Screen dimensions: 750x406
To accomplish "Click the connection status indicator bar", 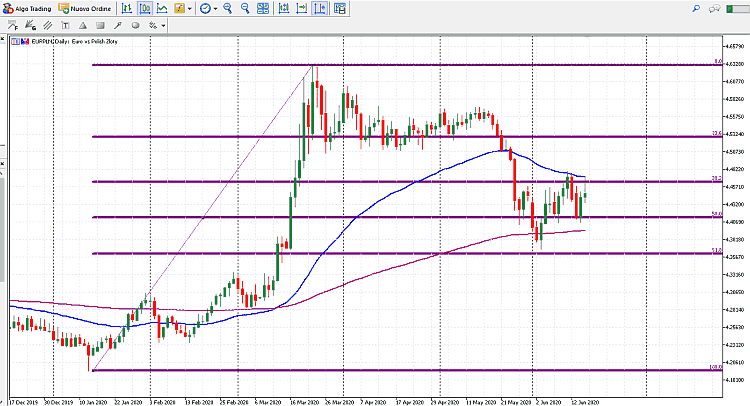I will 738,8.
